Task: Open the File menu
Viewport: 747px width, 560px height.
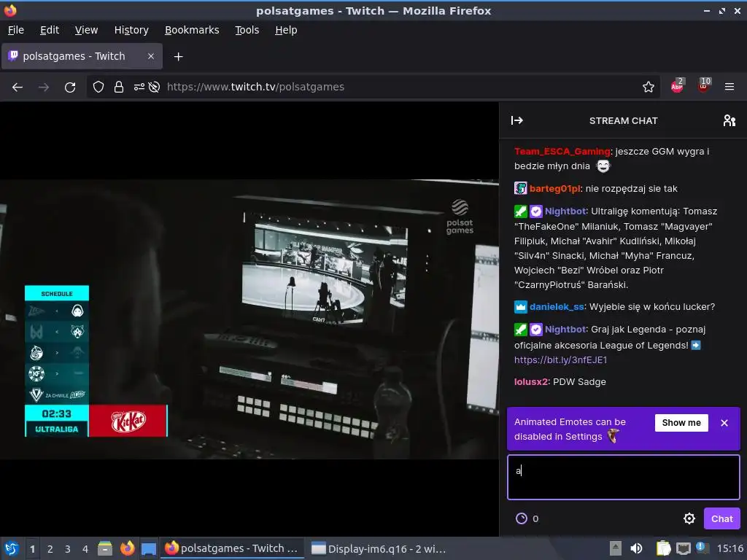Action: (16, 30)
